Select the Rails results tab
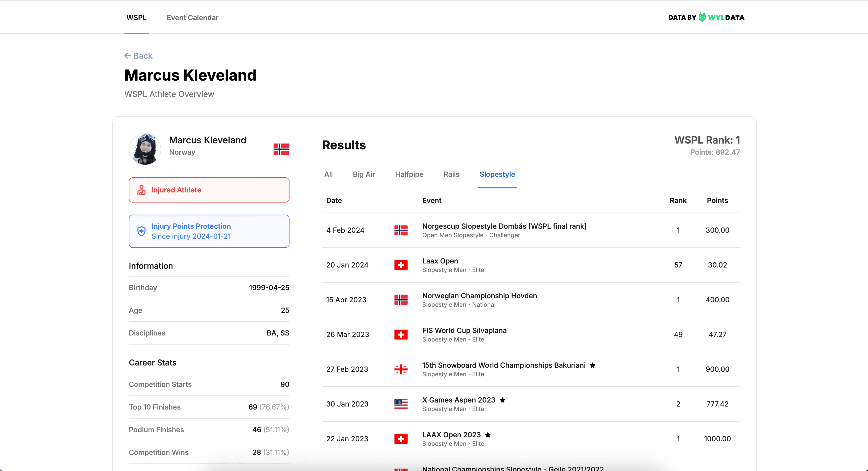This screenshot has height=471, width=868. [451, 174]
